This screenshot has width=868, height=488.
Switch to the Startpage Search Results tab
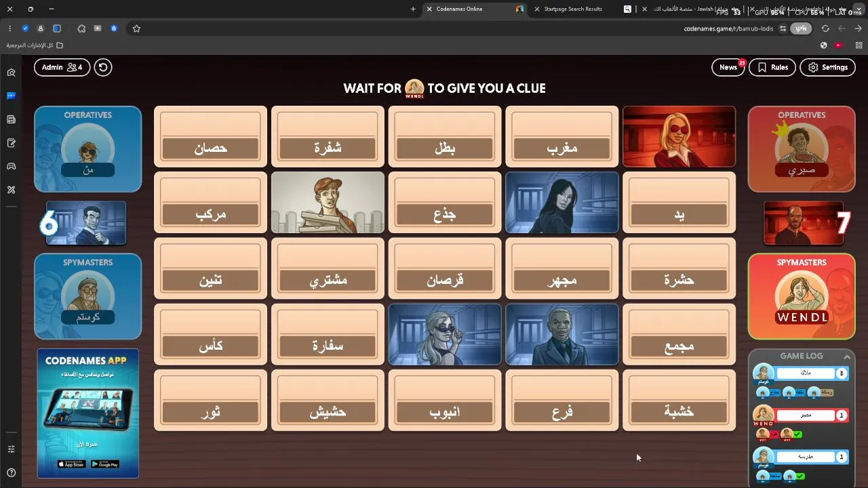pyautogui.click(x=582, y=9)
